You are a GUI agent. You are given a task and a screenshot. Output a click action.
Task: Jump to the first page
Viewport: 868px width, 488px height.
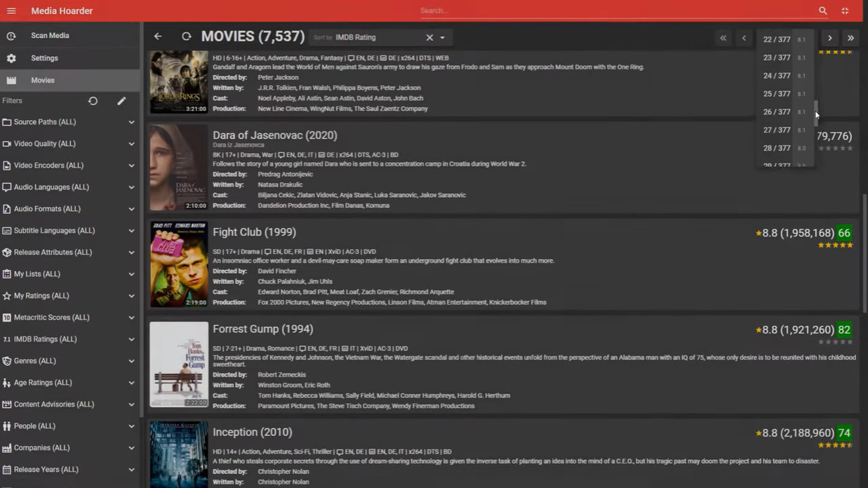tap(723, 38)
